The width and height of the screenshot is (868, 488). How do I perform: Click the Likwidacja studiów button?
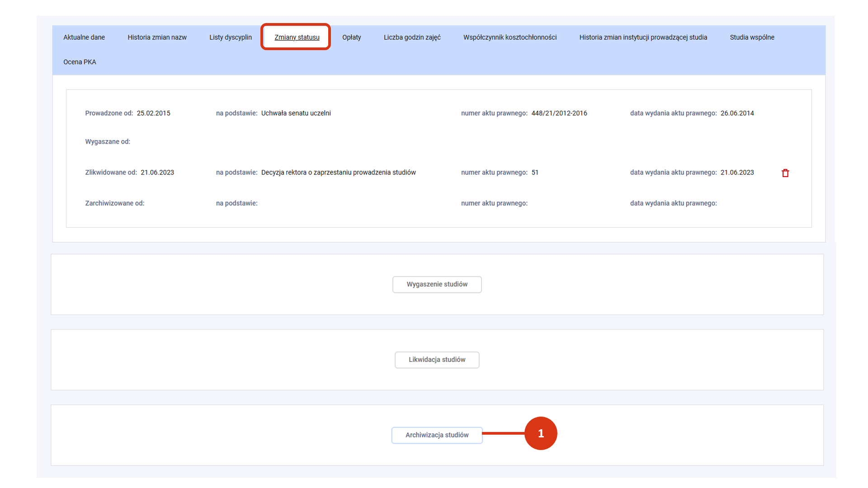(x=437, y=360)
